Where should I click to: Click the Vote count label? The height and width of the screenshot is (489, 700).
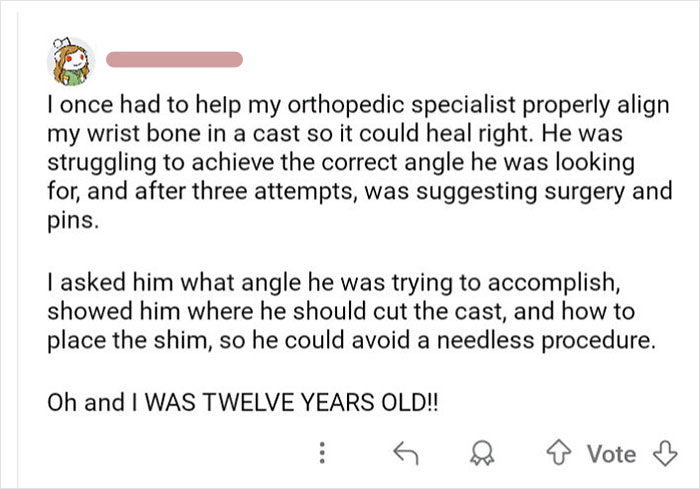pyautogui.click(x=611, y=454)
